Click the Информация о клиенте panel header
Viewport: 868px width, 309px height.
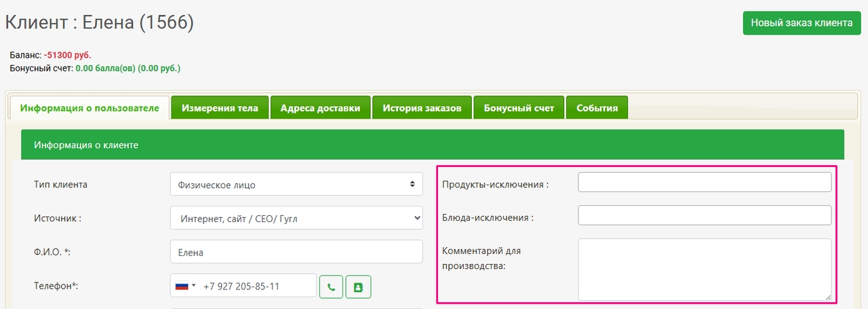point(432,145)
